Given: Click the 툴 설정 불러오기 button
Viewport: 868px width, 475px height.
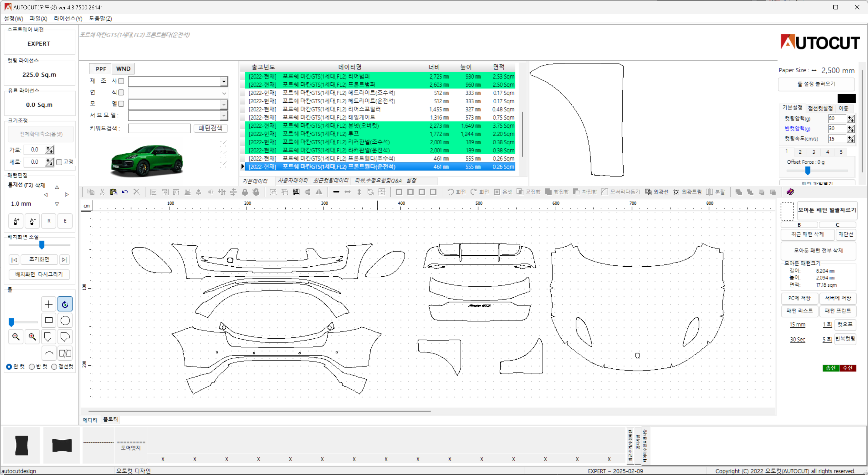Looking at the screenshot, I should pyautogui.click(x=816, y=84).
